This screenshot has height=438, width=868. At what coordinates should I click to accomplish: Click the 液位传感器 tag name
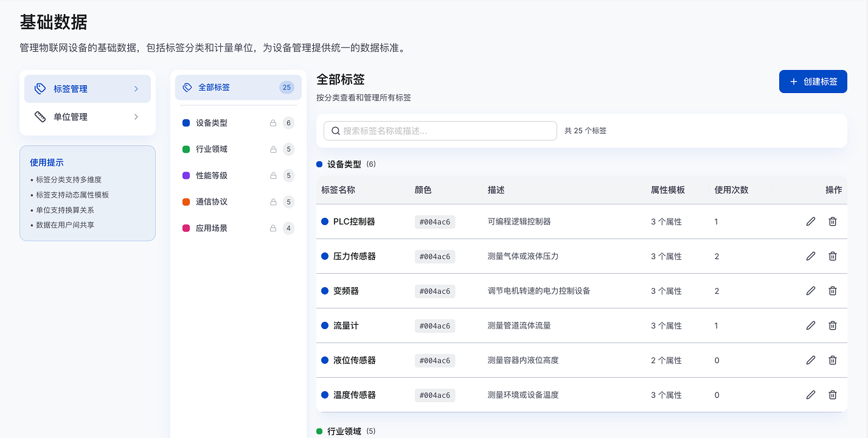click(355, 360)
